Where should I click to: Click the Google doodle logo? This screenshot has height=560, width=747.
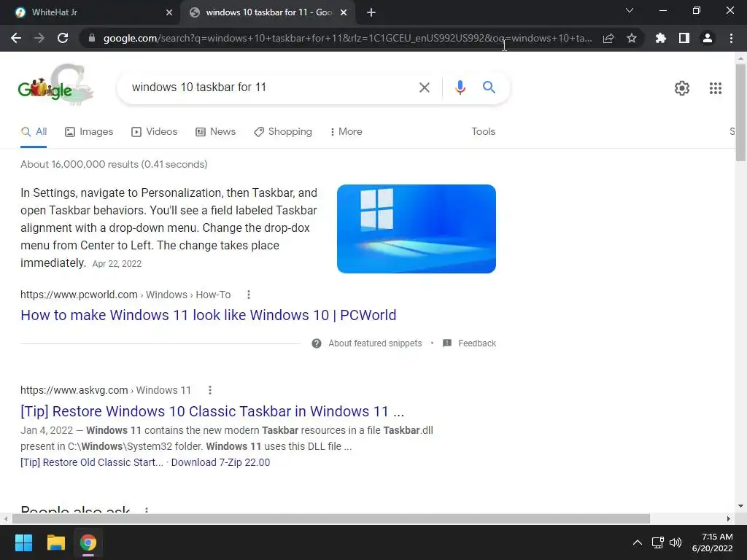55,85
